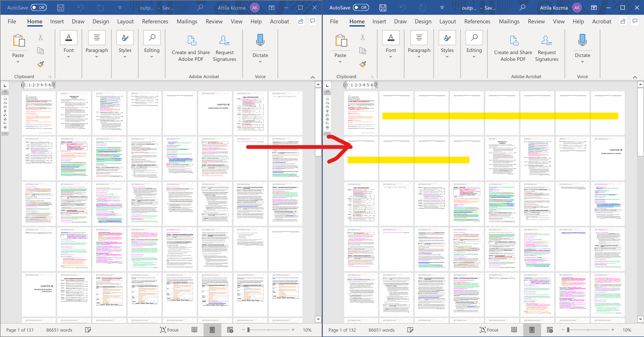Open the Clipboard dialog launcher

pos(50,77)
